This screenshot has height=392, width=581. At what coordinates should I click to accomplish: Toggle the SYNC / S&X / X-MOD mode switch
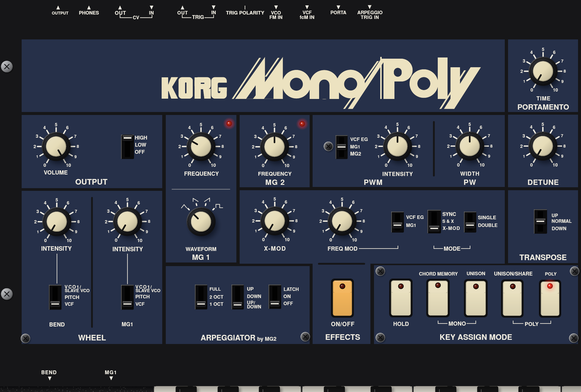tap(434, 222)
